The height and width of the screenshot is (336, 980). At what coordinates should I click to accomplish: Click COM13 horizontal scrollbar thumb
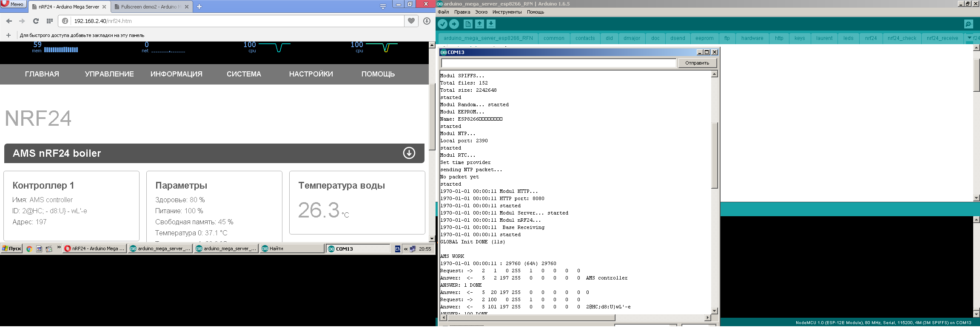click(x=530, y=318)
